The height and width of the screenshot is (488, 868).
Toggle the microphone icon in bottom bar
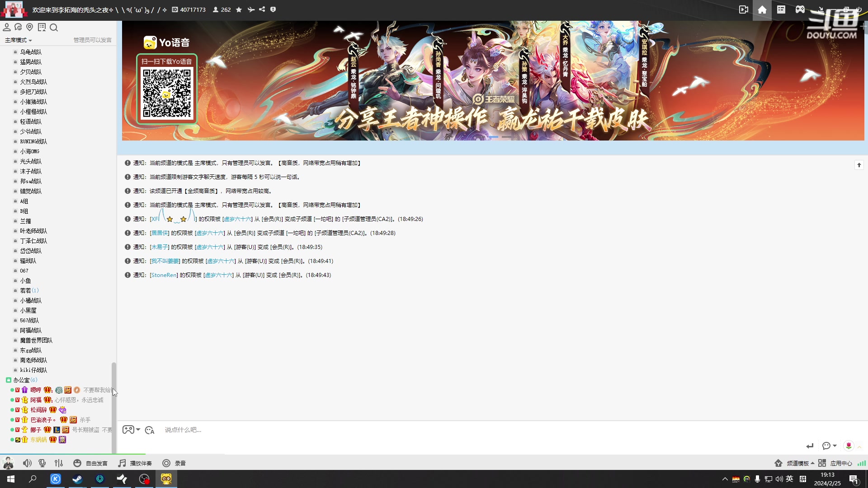coord(42,463)
